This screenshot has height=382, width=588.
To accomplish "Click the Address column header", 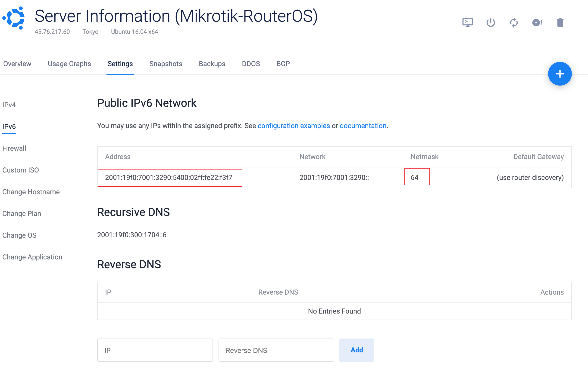I will click(118, 157).
